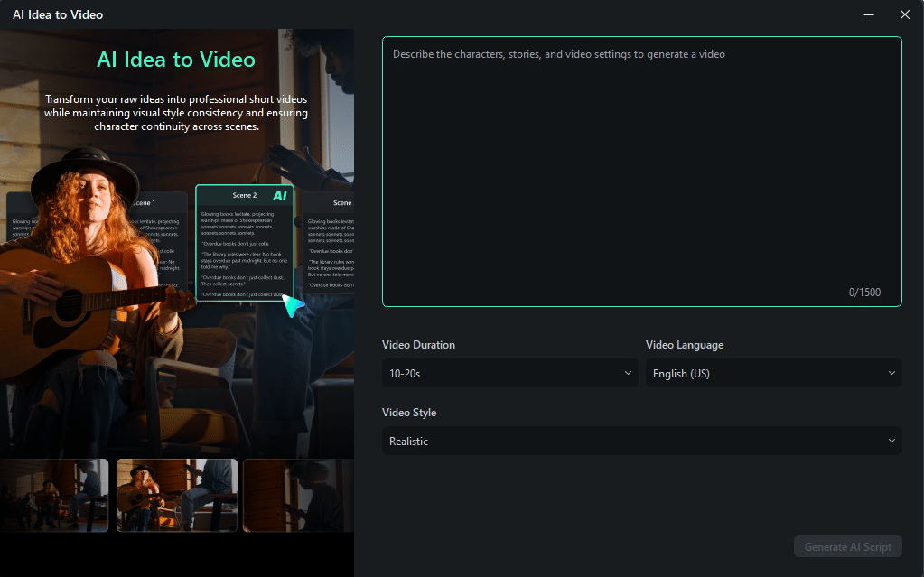The height and width of the screenshot is (577, 924).
Task: Open the Video Duration dropdown showing 10-20s
Action: [510, 373]
